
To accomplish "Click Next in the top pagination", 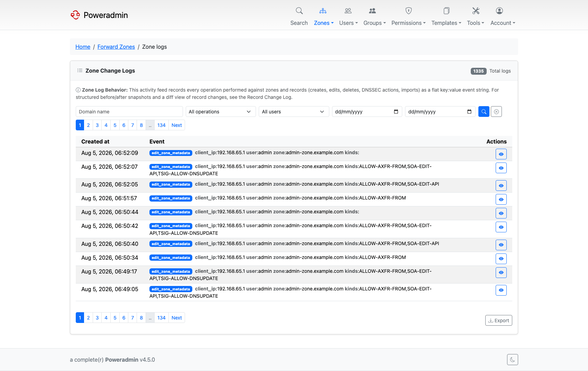I will [177, 125].
